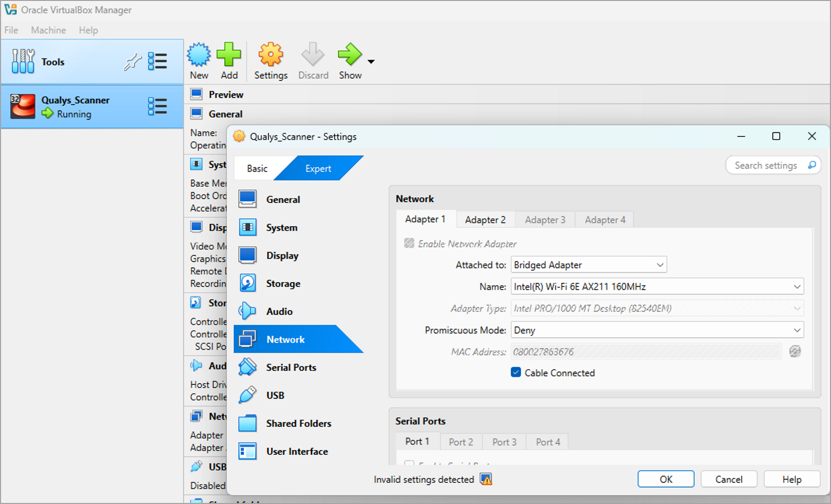831x504 pixels.
Task: Type in the Search settings field
Action: pyautogui.click(x=768, y=165)
